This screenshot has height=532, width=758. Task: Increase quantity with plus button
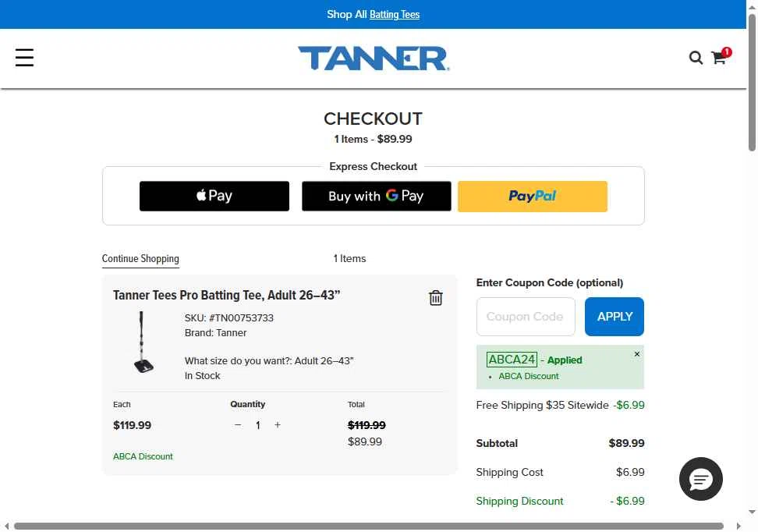click(x=278, y=425)
